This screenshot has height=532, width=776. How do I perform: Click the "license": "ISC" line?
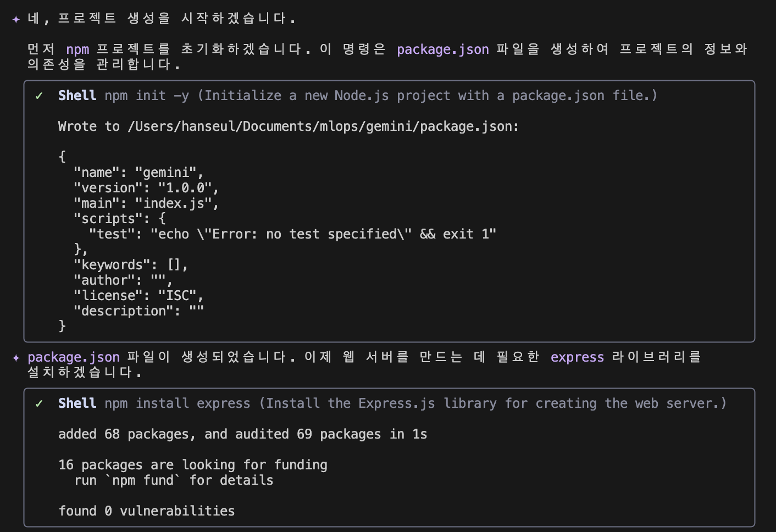[138, 296]
